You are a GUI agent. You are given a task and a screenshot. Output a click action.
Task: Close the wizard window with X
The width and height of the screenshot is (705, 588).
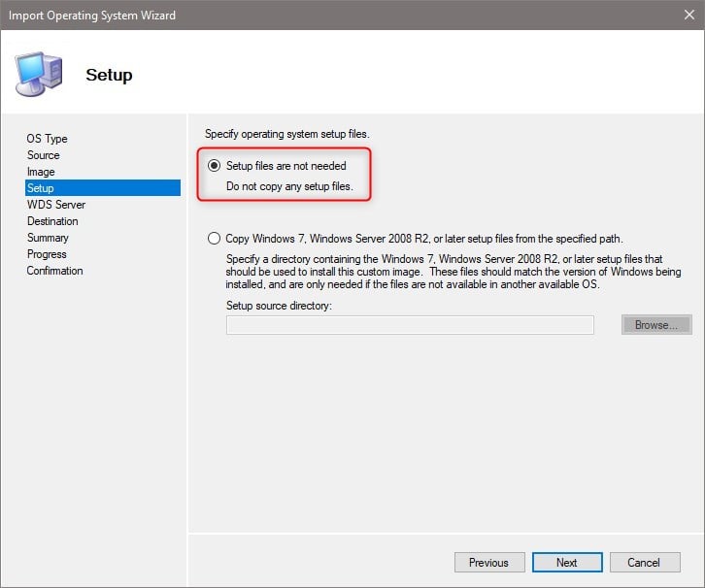pos(688,15)
